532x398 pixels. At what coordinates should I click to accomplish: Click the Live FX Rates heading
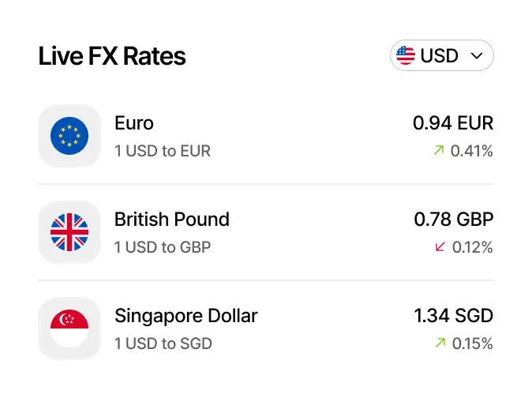112,56
